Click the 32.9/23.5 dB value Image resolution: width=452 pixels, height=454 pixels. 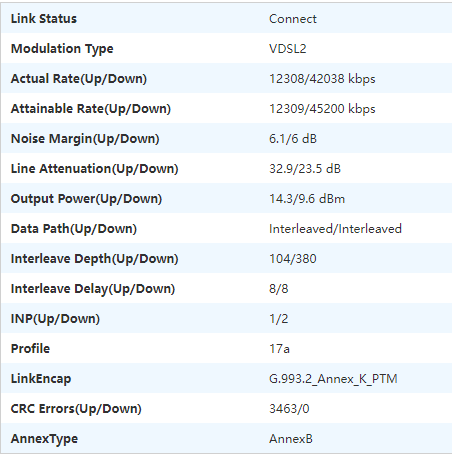pos(305,169)
